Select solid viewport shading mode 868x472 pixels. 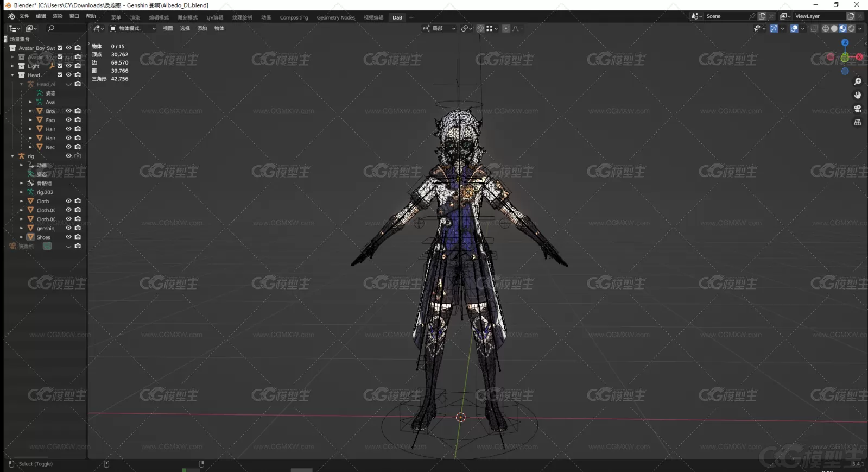click(x=834, y=28)
